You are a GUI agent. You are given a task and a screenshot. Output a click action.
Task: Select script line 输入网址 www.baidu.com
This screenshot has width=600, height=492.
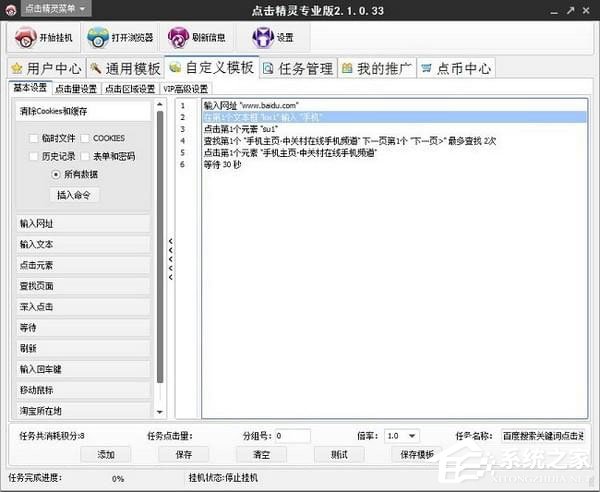click(394, 105)
